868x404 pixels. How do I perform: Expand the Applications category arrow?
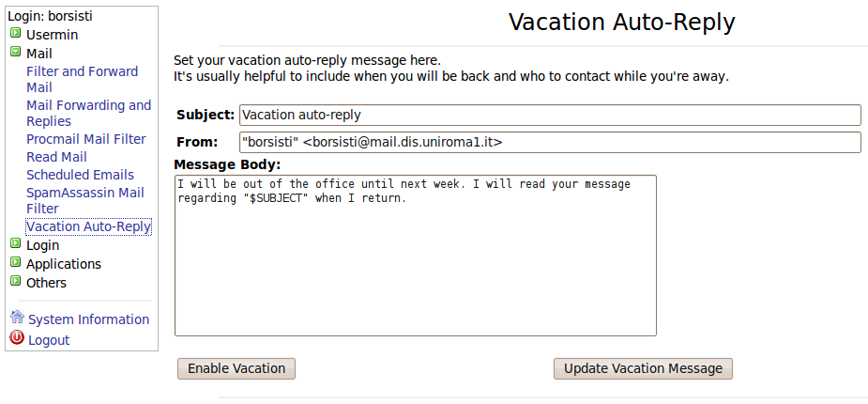(15, 263)
